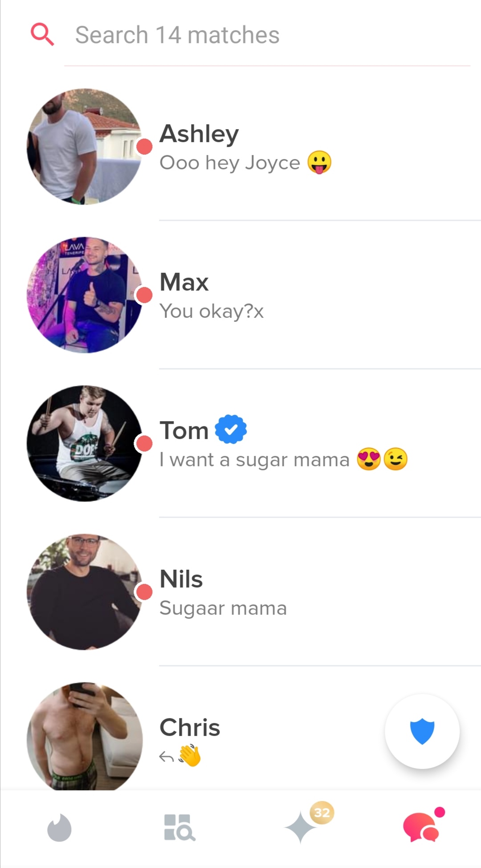The width and height of the screenshot is (481, 868).
Task: Open Ashley's profile photo
Action: point(85,147)
